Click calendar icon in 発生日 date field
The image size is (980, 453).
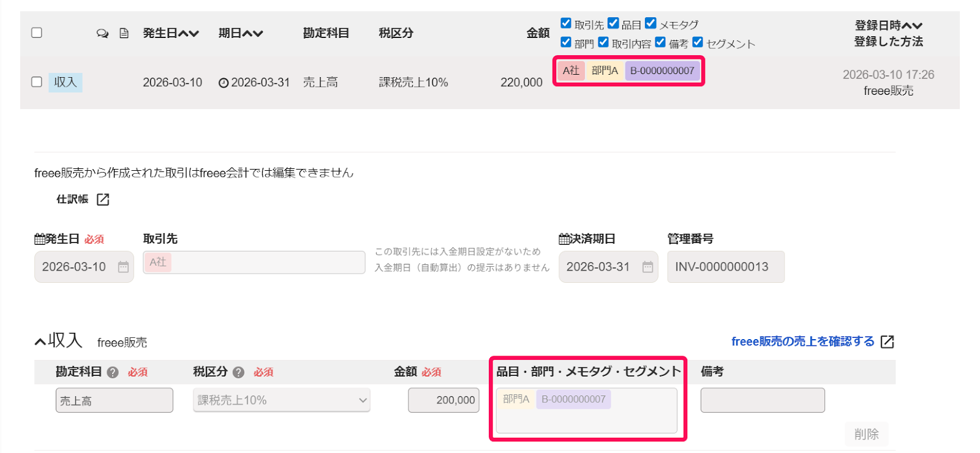click(123, 267)
